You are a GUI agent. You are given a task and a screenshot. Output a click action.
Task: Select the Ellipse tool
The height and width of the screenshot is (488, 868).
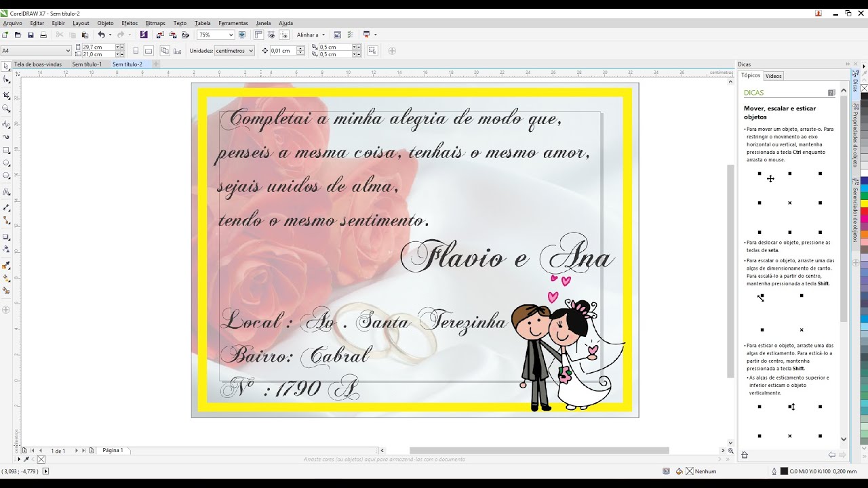pos(6,163)
